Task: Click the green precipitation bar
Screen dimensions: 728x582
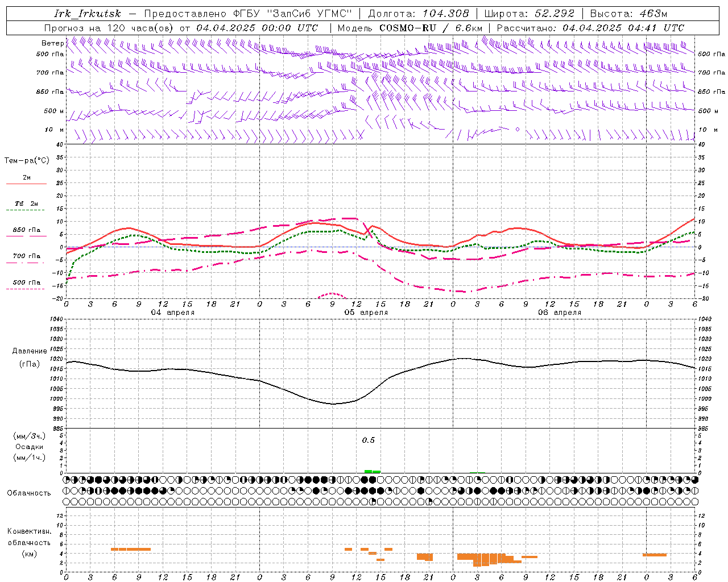Action: click(373, 471)
